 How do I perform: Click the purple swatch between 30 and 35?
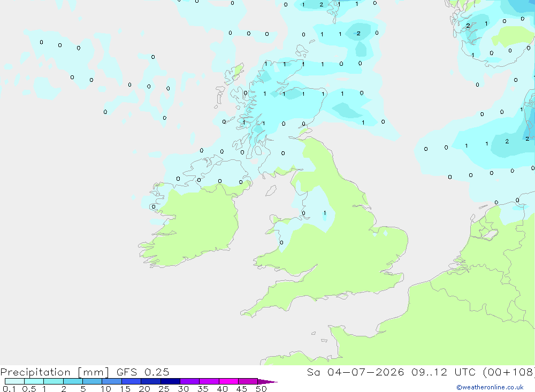[190, 381]
